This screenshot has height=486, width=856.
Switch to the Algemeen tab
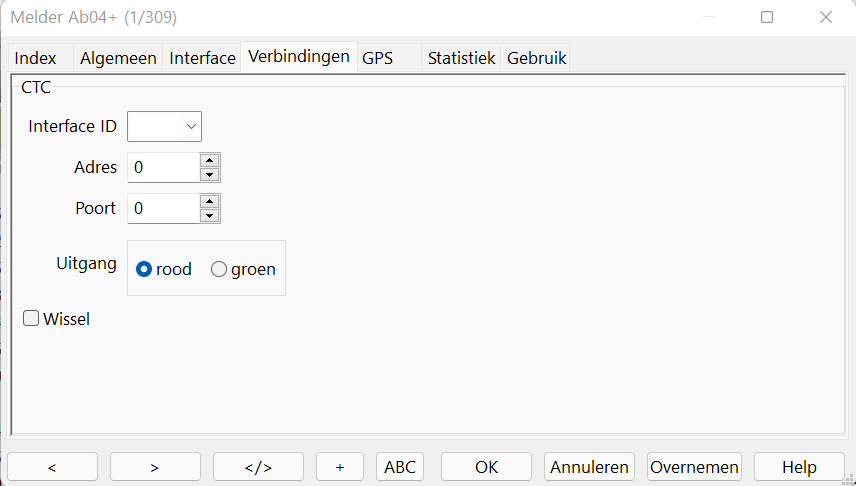pos(118,58)
